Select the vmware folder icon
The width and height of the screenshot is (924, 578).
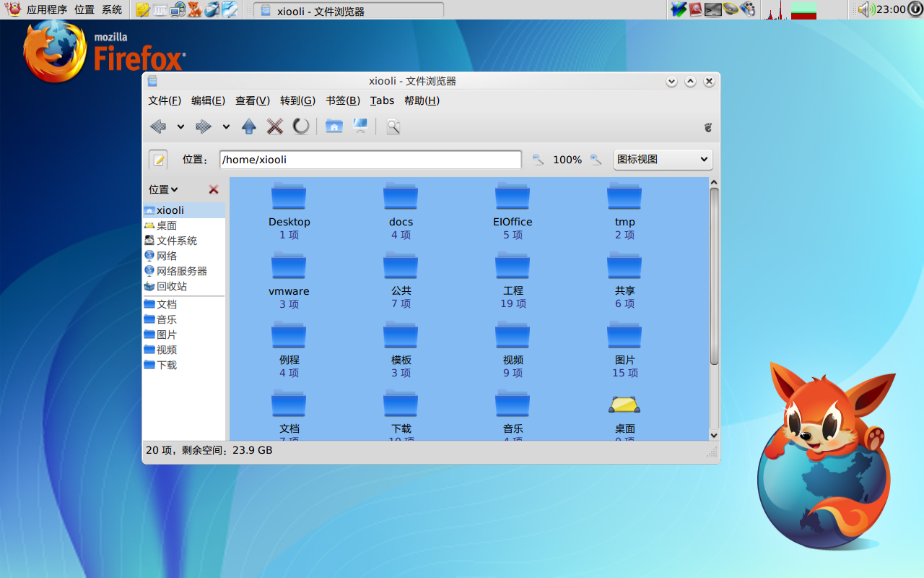(x=289, y=265)
